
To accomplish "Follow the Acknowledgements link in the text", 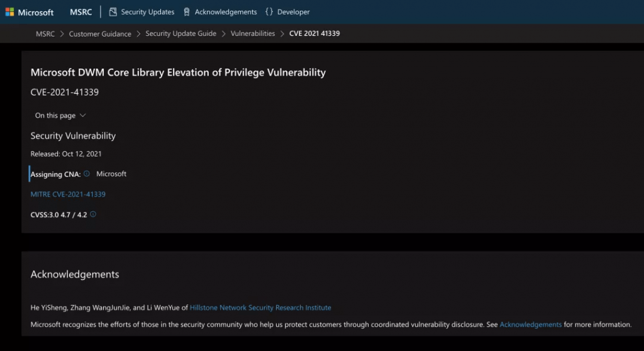I will [531, 325].
